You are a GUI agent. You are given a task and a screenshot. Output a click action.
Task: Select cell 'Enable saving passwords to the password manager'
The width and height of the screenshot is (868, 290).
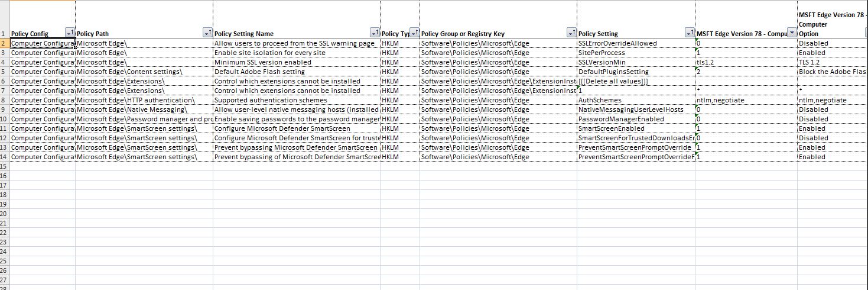click(297, 119)
